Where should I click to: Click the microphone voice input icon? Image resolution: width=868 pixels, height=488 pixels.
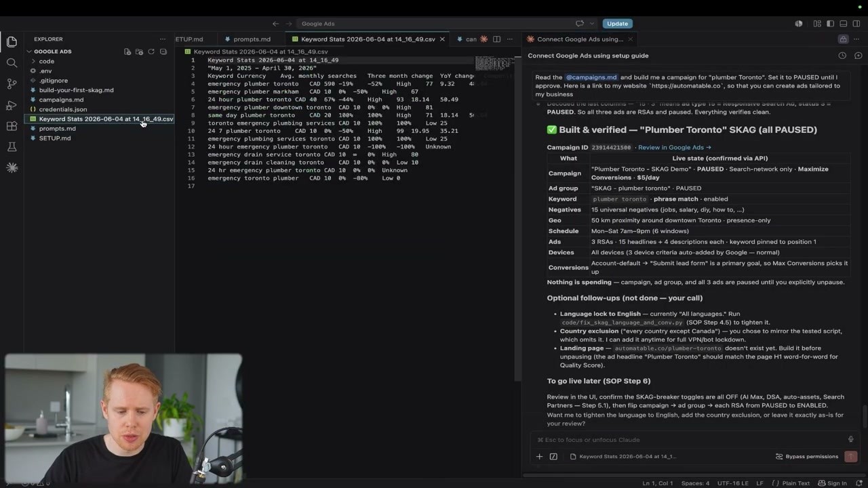point(850,439)
